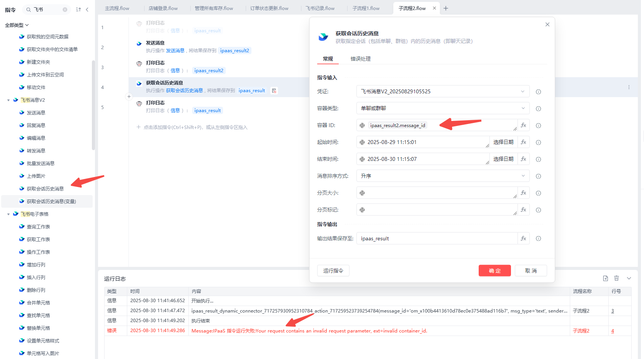This screenshot has width=644, height=359.
Task: Edit the 输出结果保存至 field
Action: point(437,238)
